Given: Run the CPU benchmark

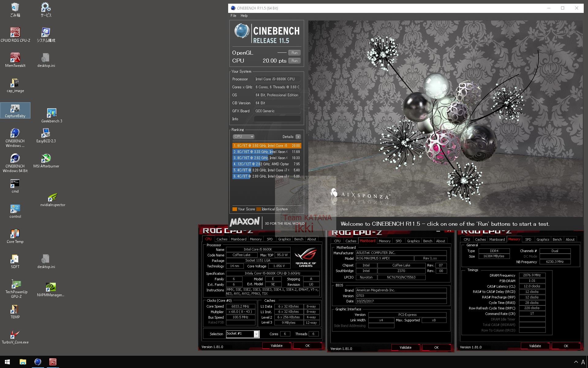Looking at the screenshot, I should coord(294,61).
